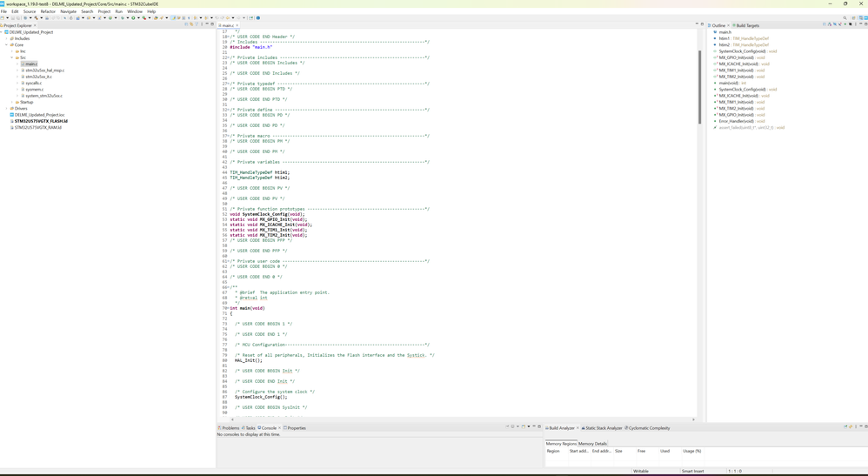Image resolution: width=868 pixels, height=476 pixels.
Task: Maximize the main.c editor area
Action: pos(702,24)
